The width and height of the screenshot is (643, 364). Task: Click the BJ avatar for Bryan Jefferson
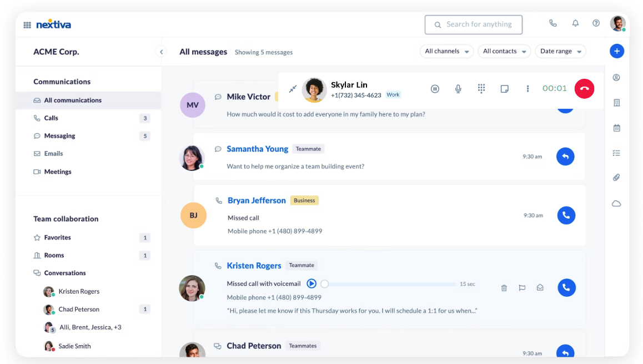click(194, 215)
